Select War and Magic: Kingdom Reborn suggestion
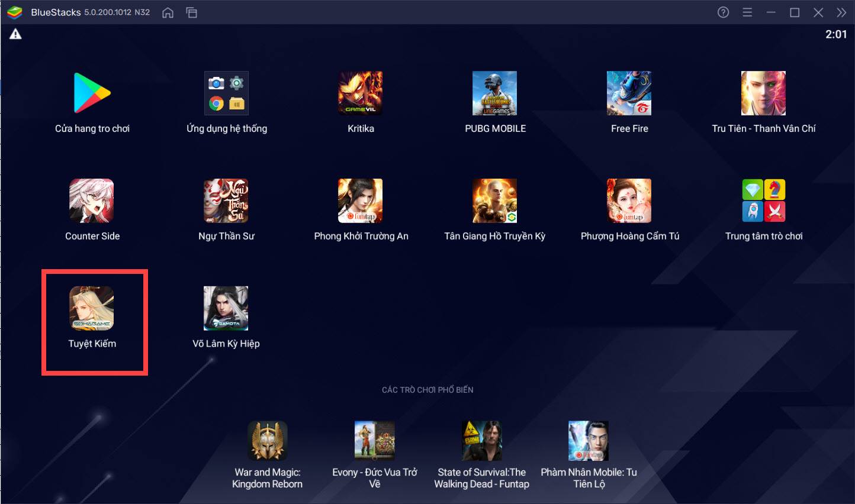The width and height of the screenshot is (855, 504). [x=268, y=441]
